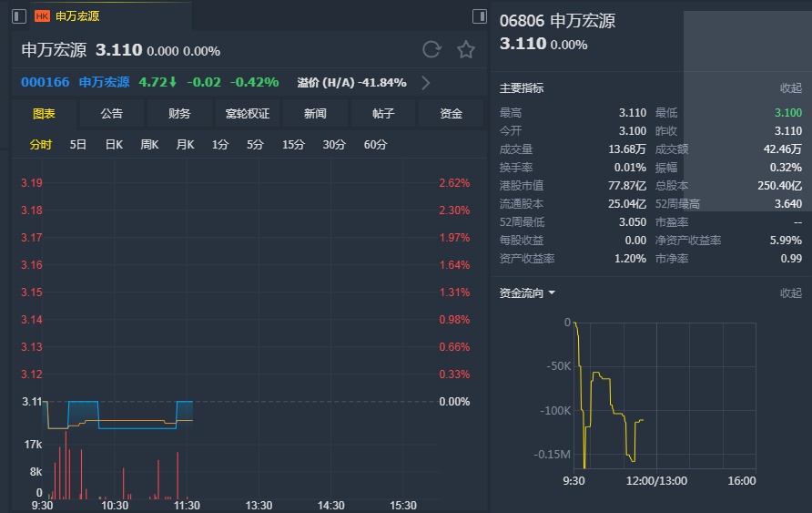Collapse the 资金流向 section
Image resolution: width=812 pixels, height=513 pixels.
[791, 293]
